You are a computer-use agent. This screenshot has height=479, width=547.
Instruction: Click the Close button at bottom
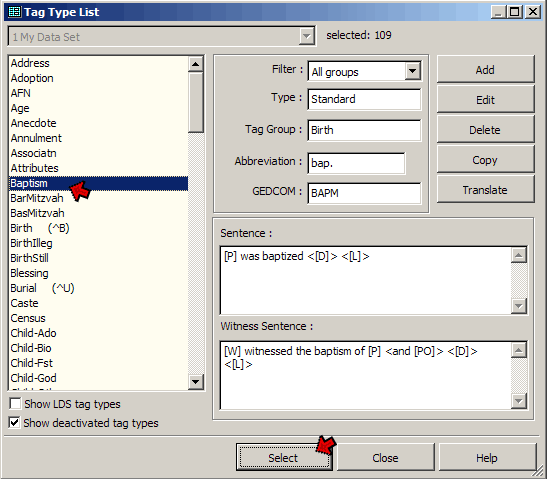[x=385, y=457]
